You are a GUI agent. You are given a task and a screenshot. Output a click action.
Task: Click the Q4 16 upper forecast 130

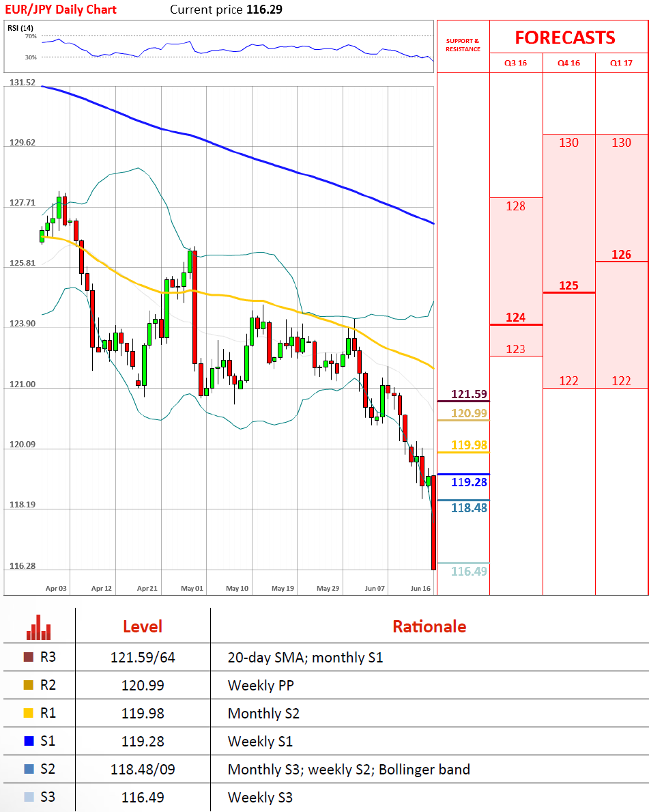tap(568, 143)
